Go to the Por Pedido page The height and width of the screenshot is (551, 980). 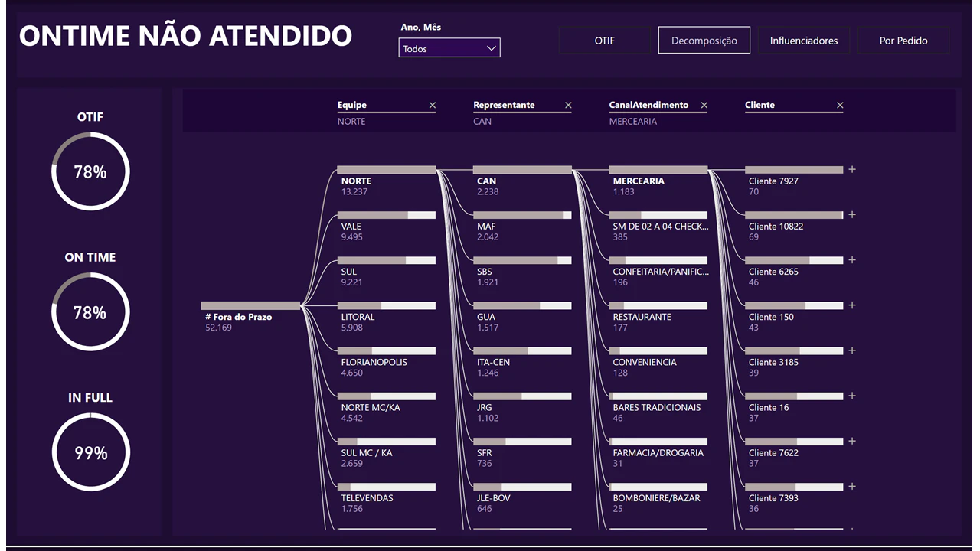[x=903, y=41]
